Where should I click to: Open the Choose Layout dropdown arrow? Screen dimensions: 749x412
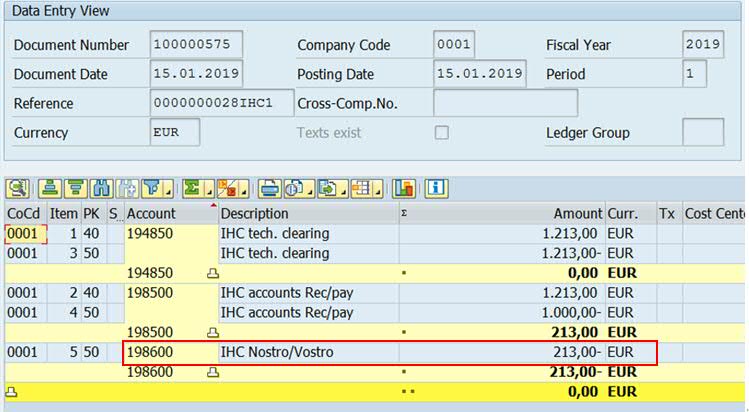378,190
